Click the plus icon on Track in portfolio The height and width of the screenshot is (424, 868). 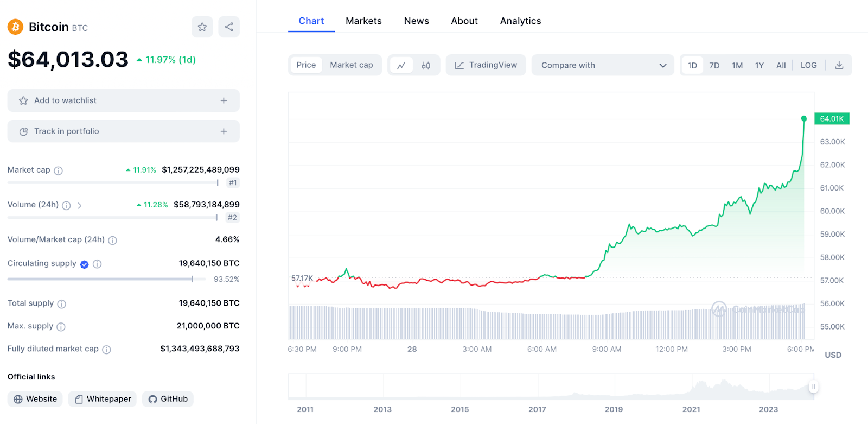point(224,131)
